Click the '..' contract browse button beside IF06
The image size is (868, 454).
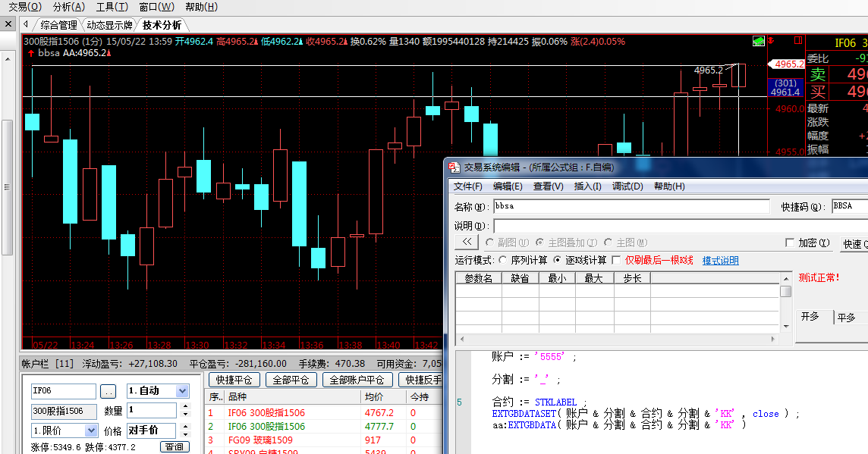[x=108, y=391]
